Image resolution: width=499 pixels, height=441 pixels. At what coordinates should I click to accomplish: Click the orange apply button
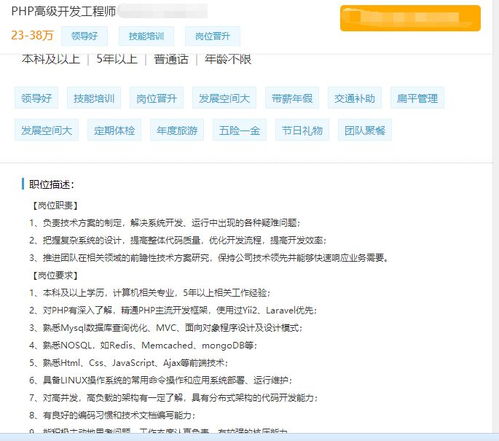[x=410, y=18]
